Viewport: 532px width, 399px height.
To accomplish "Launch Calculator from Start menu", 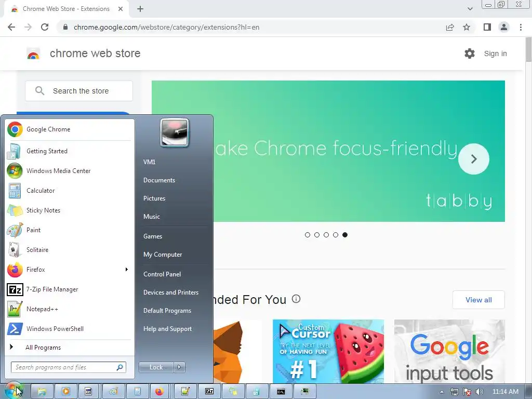I will (x=69, y=190).
